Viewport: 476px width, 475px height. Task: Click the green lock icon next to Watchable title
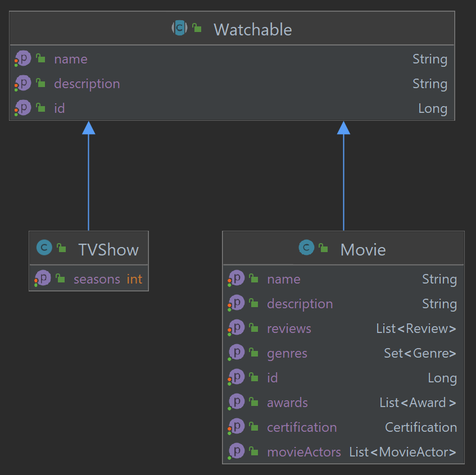[x=197, y=28]
